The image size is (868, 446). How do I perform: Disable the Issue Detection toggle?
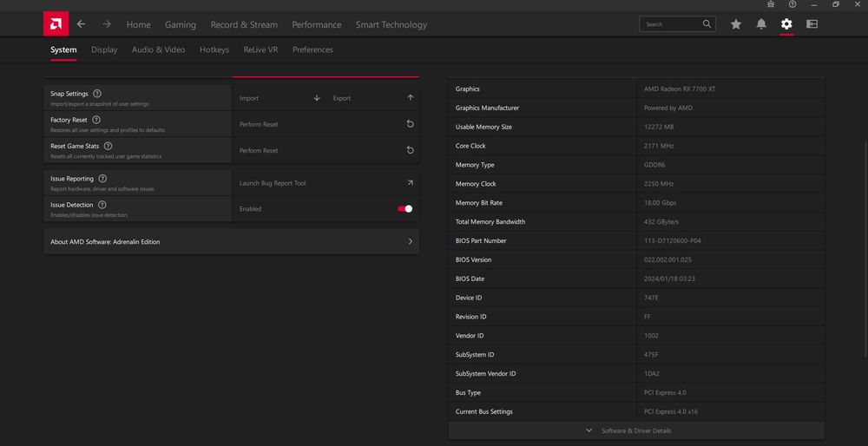tap(404, 208)
